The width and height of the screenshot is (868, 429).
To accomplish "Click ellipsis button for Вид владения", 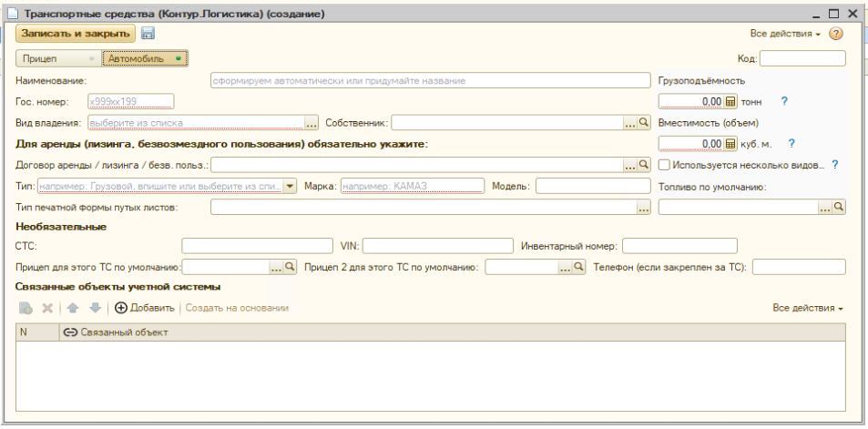I will tap(311, 122).
